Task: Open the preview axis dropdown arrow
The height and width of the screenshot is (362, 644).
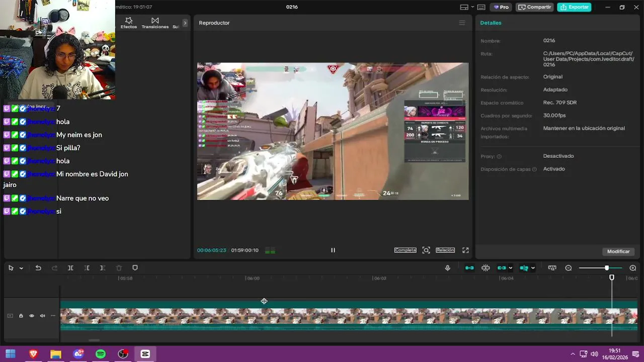Action: 533,268
